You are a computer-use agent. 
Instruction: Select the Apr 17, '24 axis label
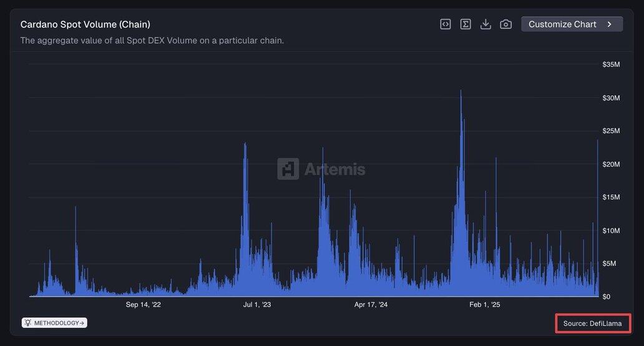pyautogui.click(x=371, y=305)
